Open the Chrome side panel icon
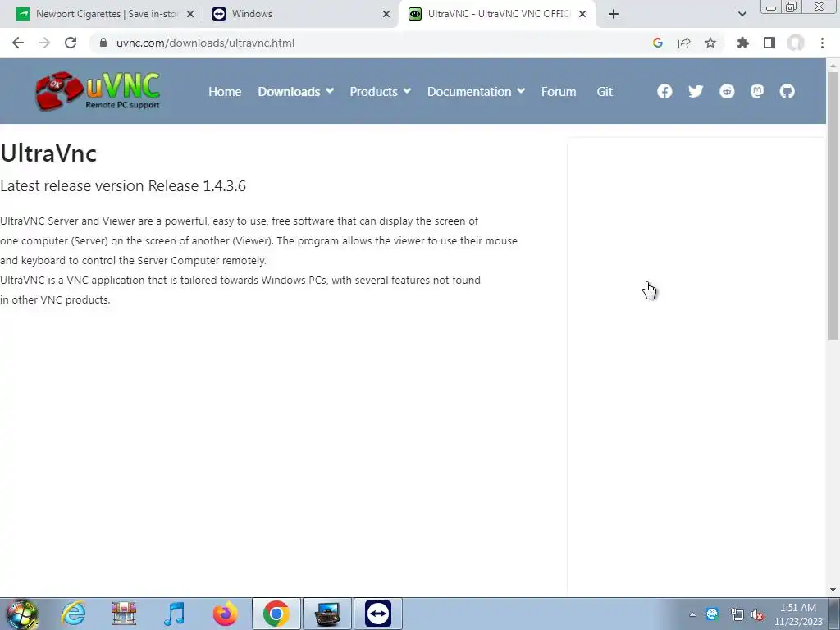This screenshot has width=840, height=630. pos(769,43)
